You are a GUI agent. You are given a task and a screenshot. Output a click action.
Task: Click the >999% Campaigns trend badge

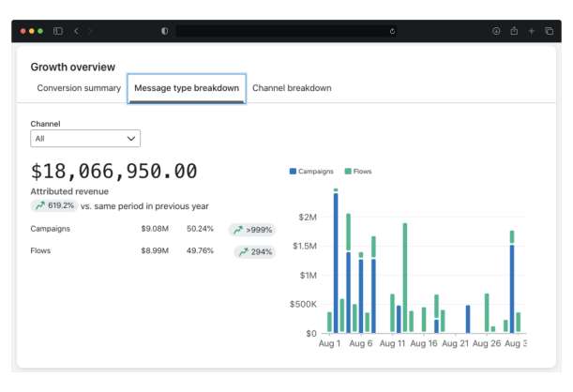click(252, 229)
